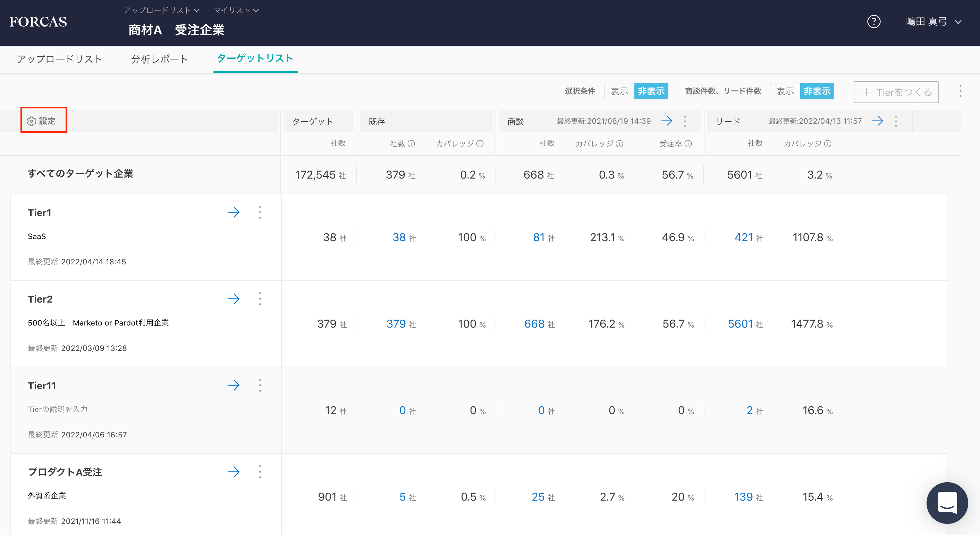The height and width of the screenshot is (535, 980).
Task: Click the 設定 gear icon
Action: 32,121
